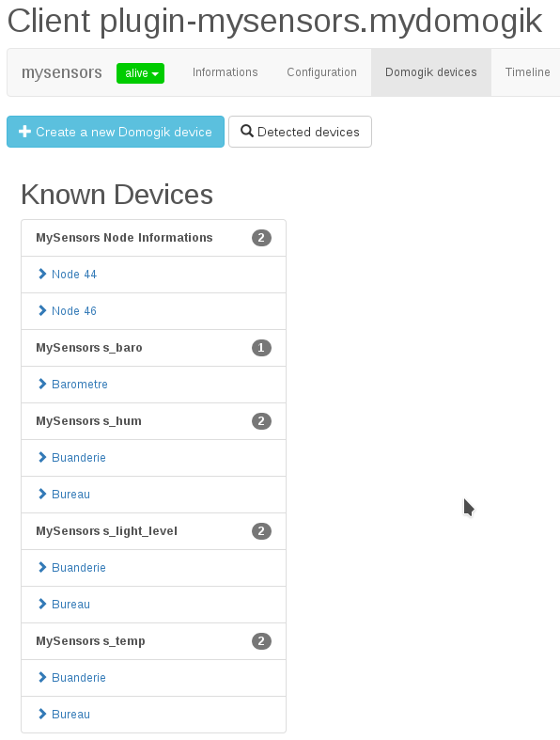Image resolution: width=560 pixels, height=740 pixels.
Task: Open the Barometre device link
Action: tap(80, 385)
